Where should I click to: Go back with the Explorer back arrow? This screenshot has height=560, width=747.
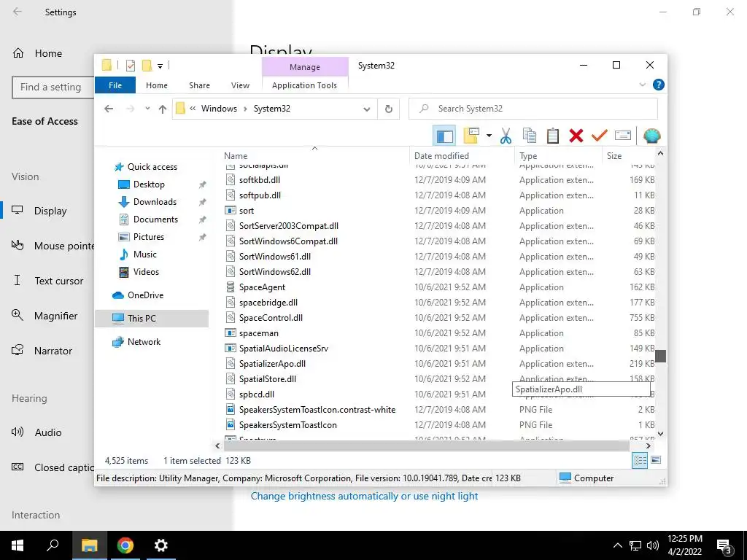click(109, 109)
